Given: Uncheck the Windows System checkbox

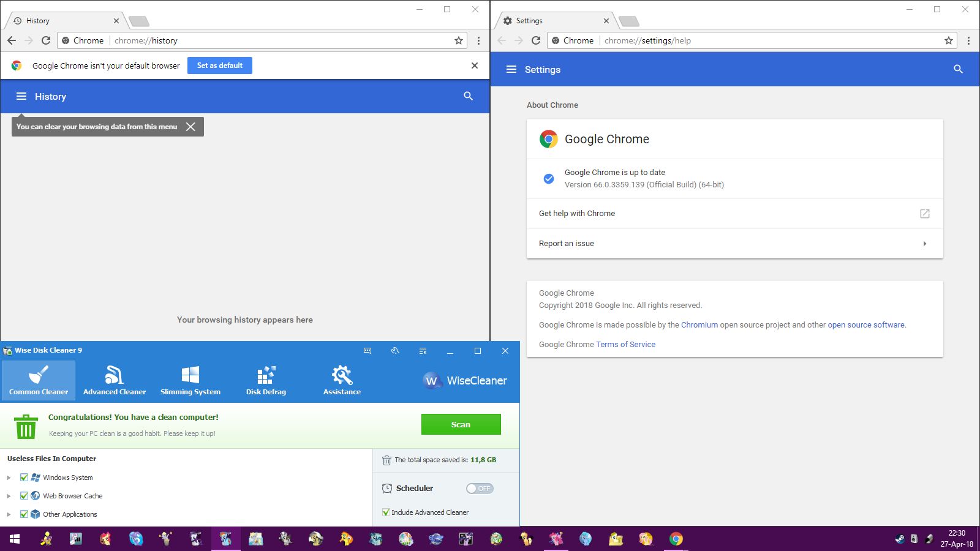Looking at the screenshot, I should point(24,478).
